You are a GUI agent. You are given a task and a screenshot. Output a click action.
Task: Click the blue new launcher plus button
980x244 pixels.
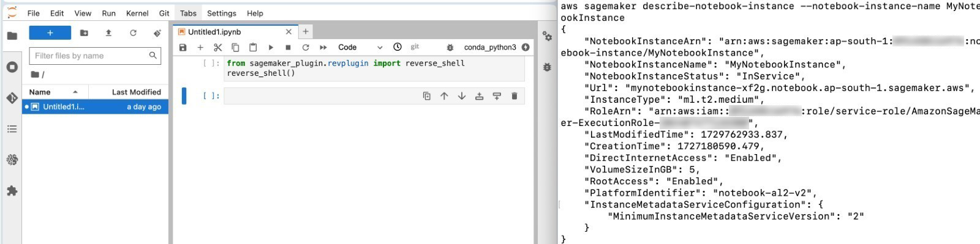click(x=50, y=33)
